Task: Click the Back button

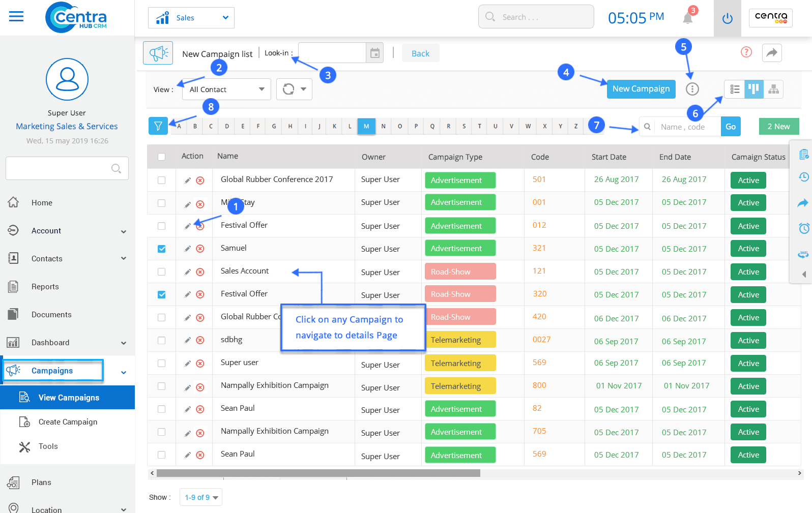Action: [x=420, y=53]
